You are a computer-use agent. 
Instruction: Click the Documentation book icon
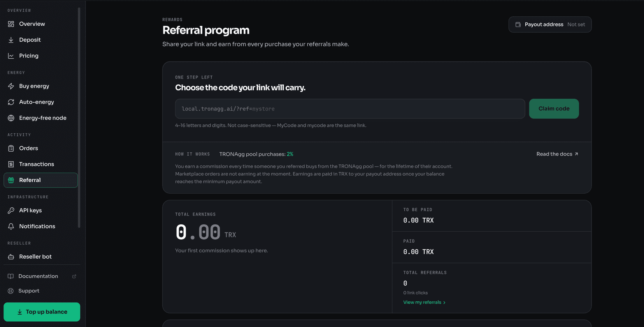pyautogui.click(x=11, y=276)
